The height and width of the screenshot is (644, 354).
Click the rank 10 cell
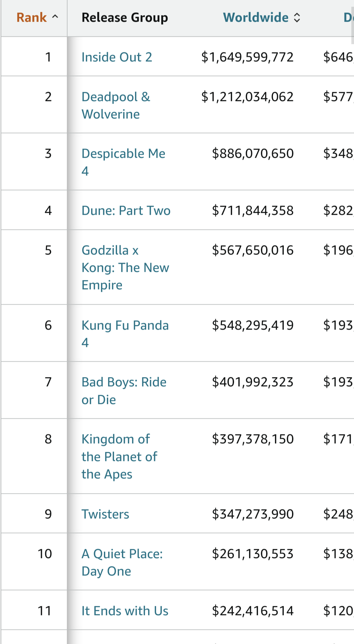tap(45, 554)
